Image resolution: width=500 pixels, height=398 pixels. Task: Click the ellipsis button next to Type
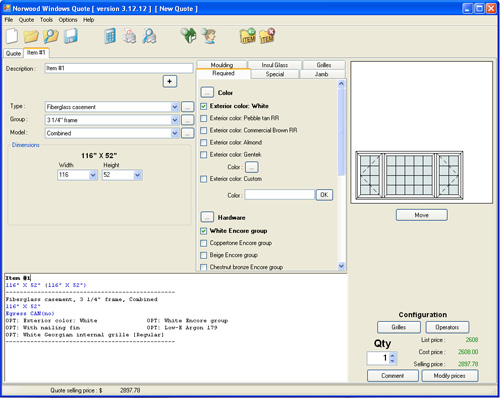[x=187, y=107]
